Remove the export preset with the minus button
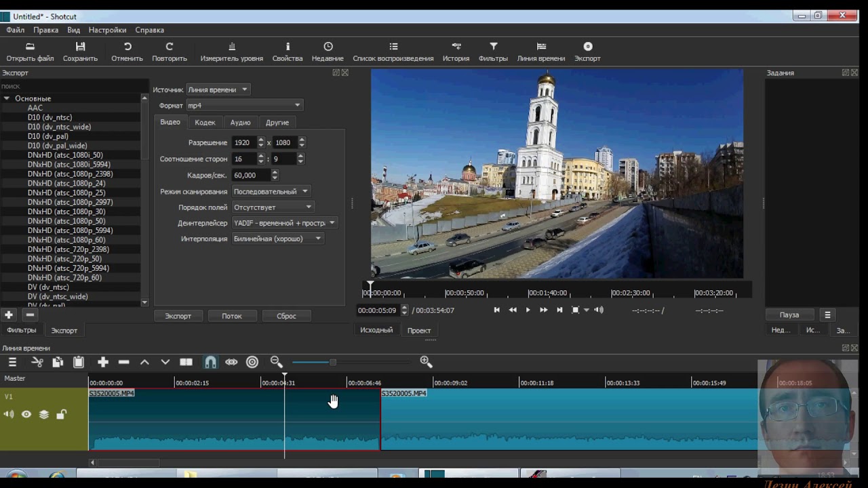 [30, 314]
